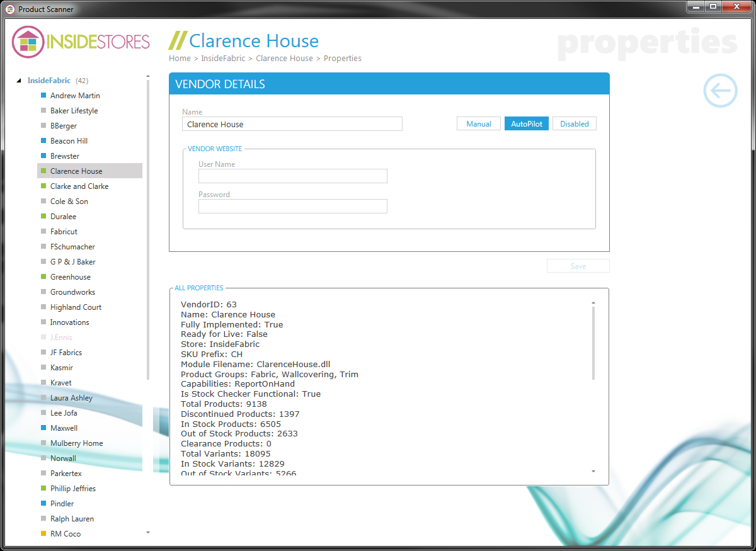Select Pindler vendor
Image resolution: width=756 pixels, height=551 pixels.
[62, 504]
